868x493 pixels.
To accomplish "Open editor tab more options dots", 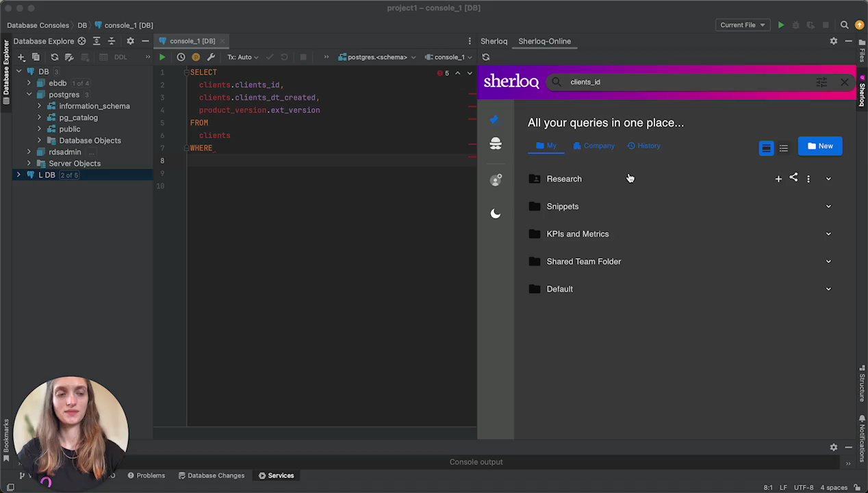I will (x=470, y=41).
